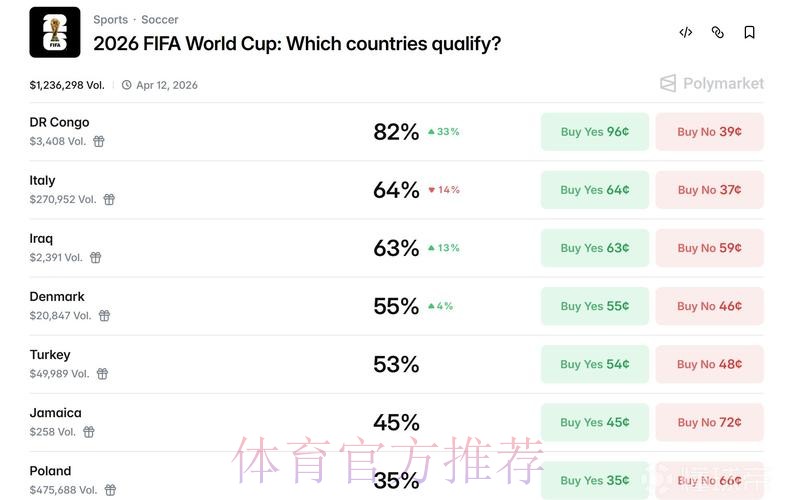Buy No for Italy at 37¢
Screen dimensions: 787x500
(x=709, y=190)
